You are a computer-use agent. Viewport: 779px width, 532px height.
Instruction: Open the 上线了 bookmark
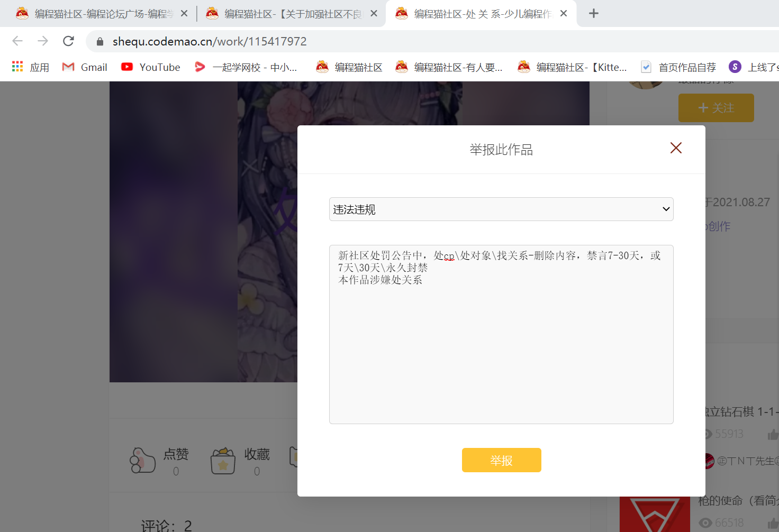pos(754,67)
